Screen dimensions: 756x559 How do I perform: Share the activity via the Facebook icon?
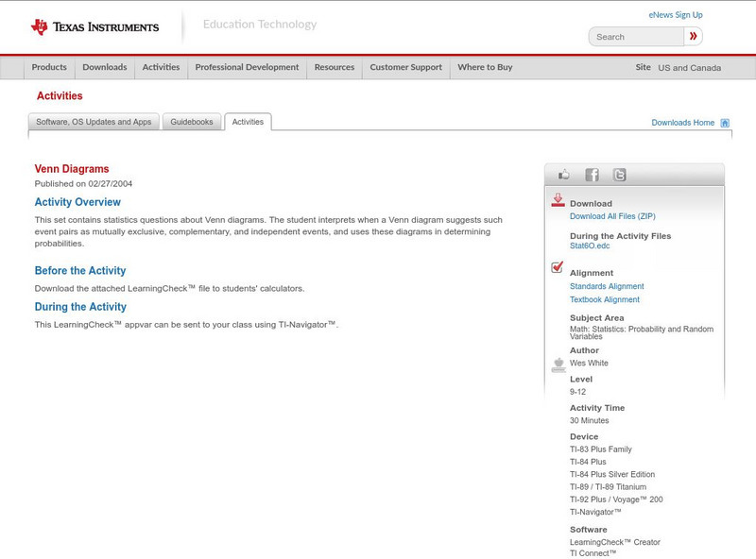point(592,175)
